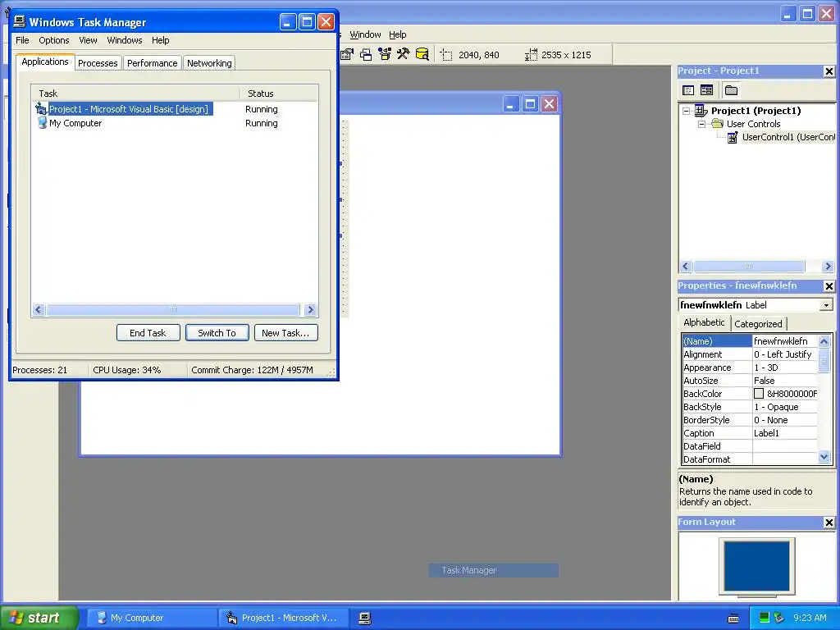The height and width of the screenshot is (630, 840).
Task: Open the Data View Window toolbar icon
Action: (x=422, y=54)
